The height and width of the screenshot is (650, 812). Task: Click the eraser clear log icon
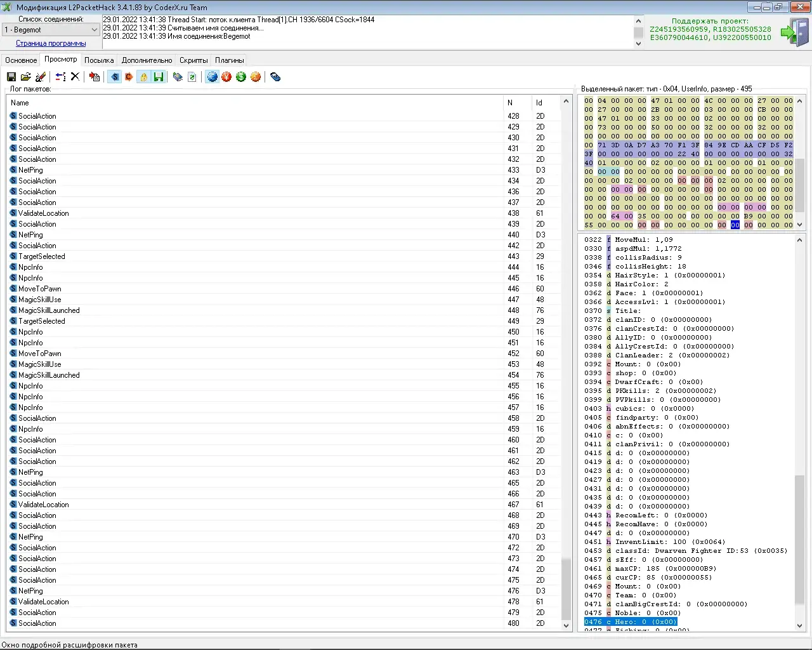tap(41, 77)
